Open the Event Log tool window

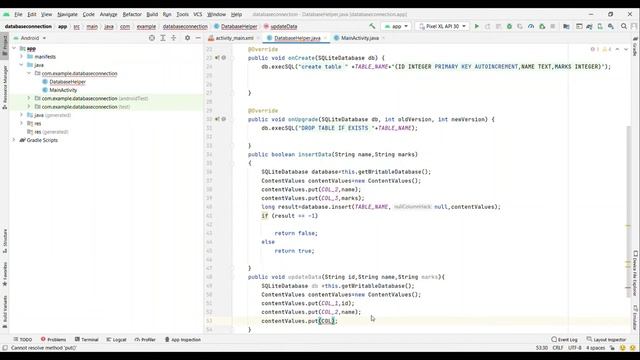click(564, 340)
